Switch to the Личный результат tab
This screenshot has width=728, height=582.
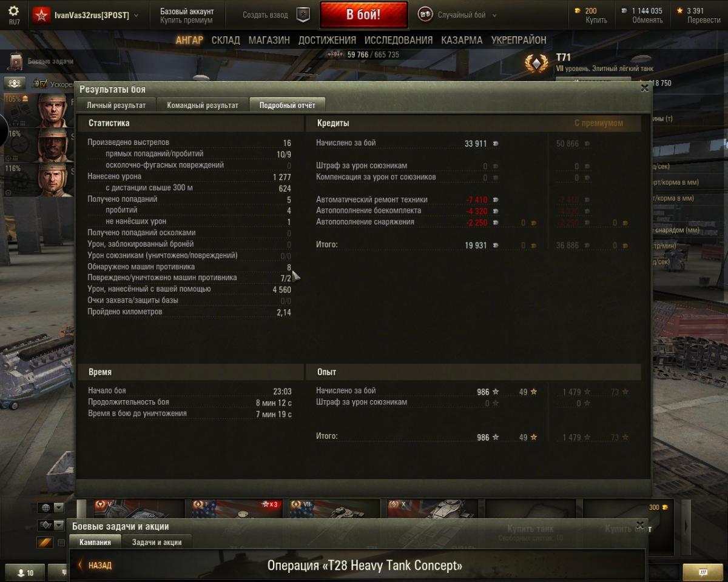116,105
